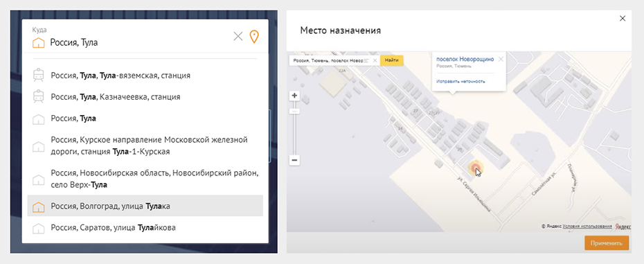Select station 'Тула-1-Курская' suggestion
Screen dimensions: 644x264
145,146
